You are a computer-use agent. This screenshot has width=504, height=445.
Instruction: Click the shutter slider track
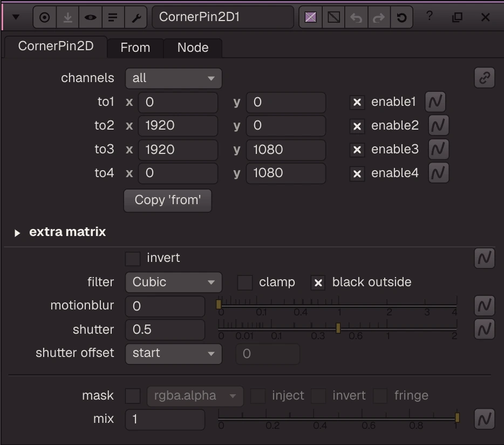pos(337,329)
